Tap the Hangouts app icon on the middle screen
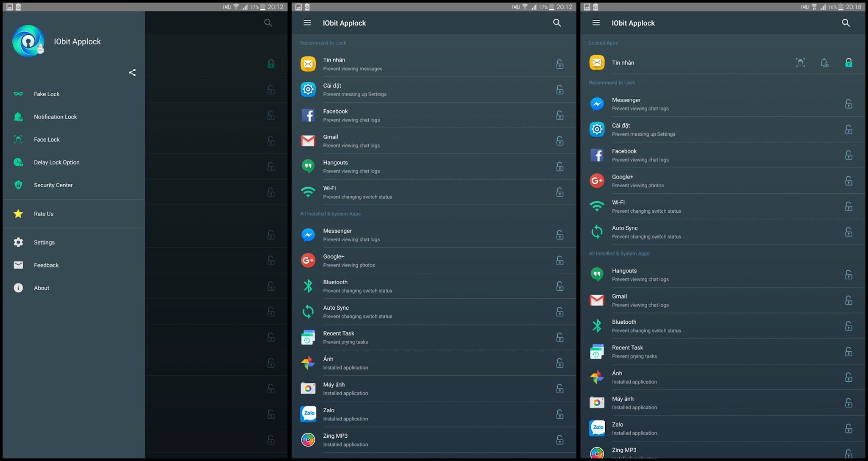 coord(308,167)
